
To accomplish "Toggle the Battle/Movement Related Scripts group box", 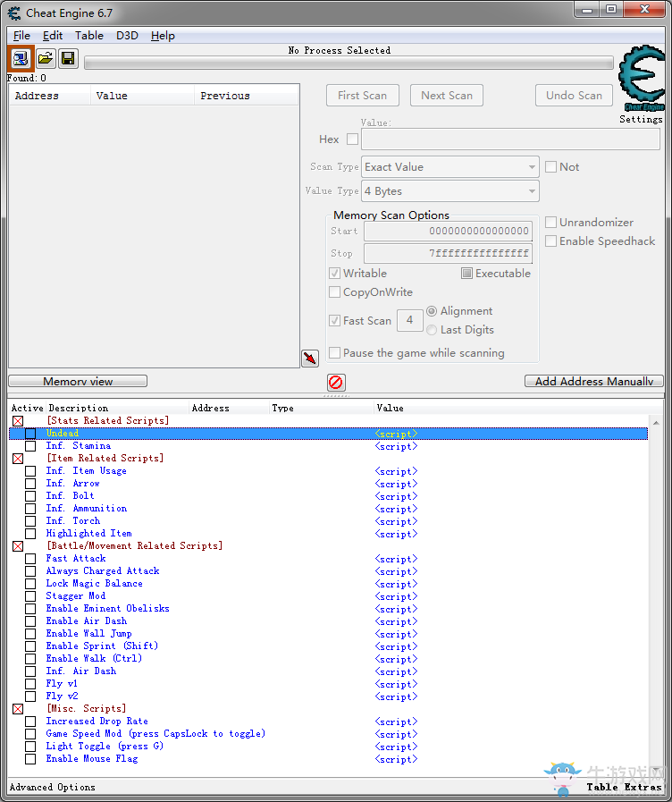I will coord(18,546).
